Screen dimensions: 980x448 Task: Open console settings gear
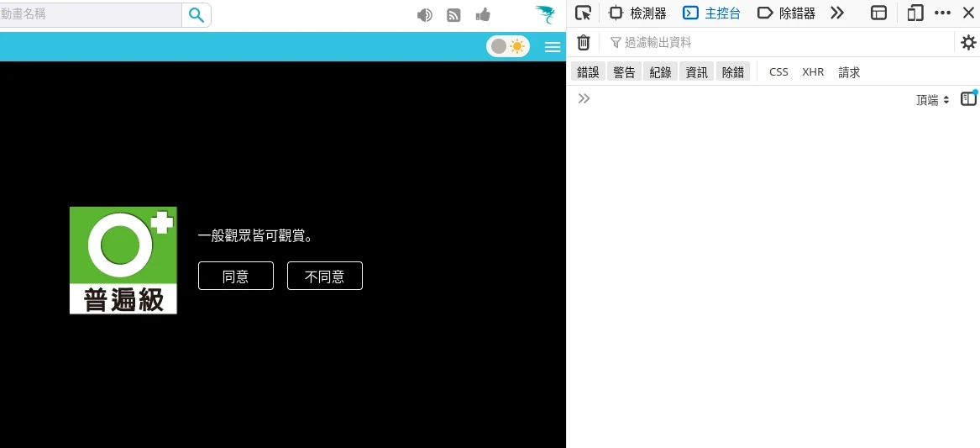click(x=968, y=43)
